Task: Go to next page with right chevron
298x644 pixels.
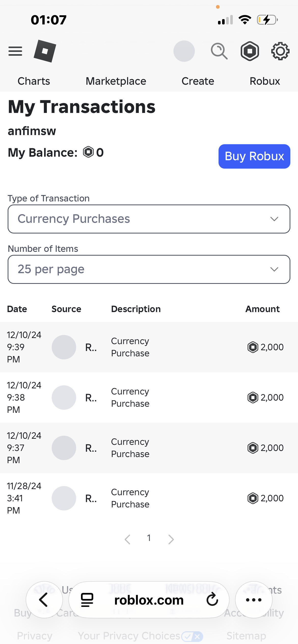Action: (171, 539)
